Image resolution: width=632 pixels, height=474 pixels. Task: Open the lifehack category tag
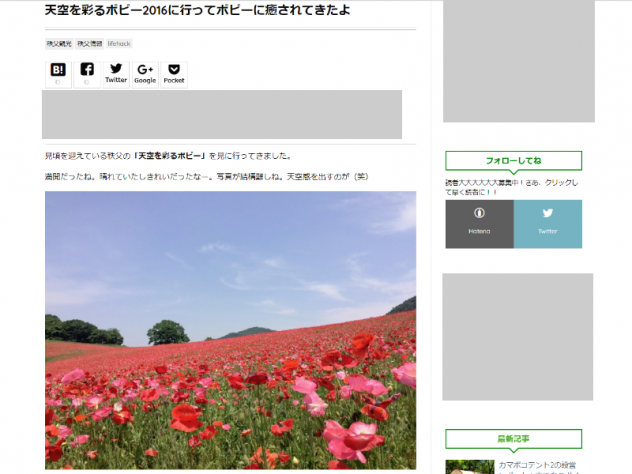(x=119, y=44)
